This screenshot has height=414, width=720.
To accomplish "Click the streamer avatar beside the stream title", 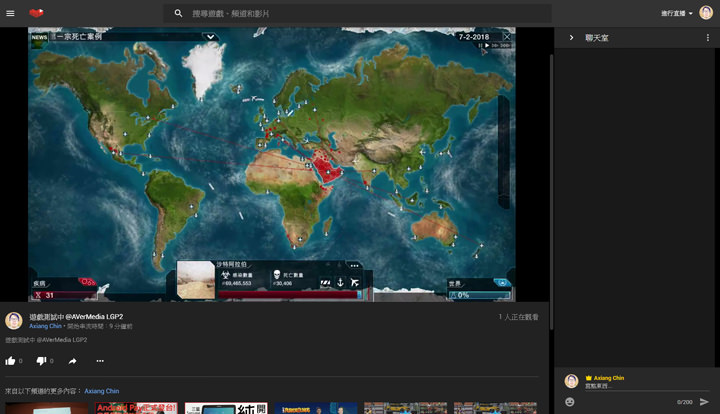I will tap(14, 320).
